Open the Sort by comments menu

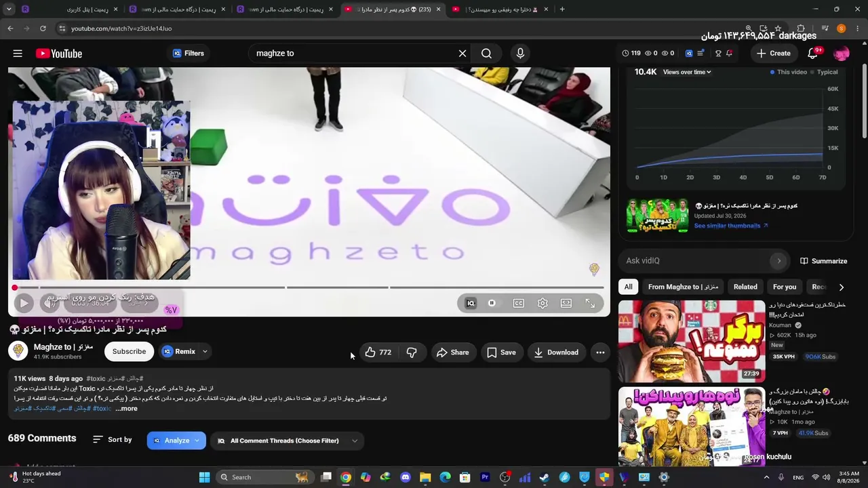click(113, 440)
